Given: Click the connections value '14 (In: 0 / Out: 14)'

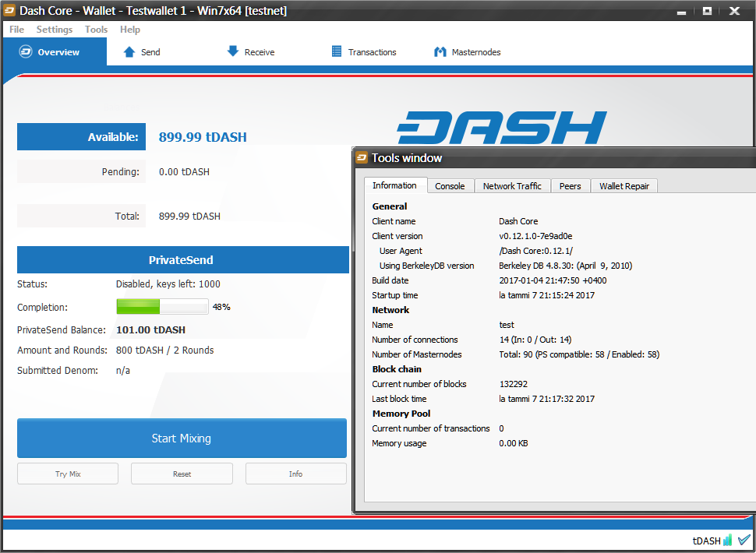Looking at the screenshot, I should coord(535,340).
